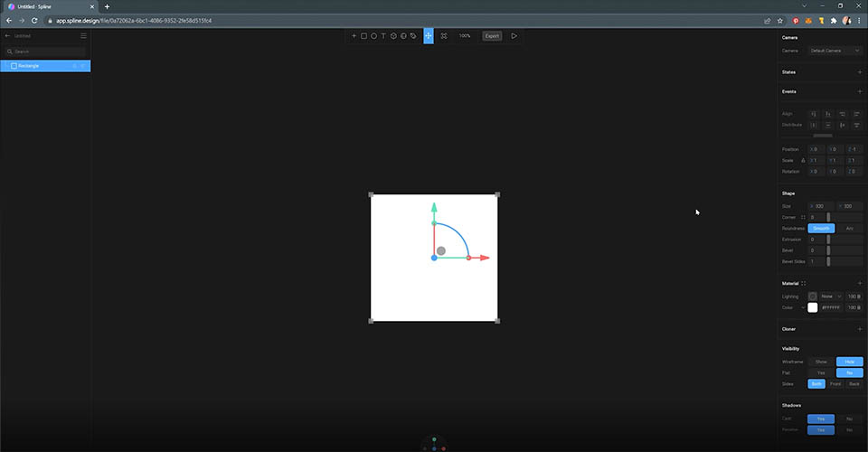The height and width of the screenshot is (452, 868).
Task: Click the Bevel Sides slider handle
Action: (x=828, y=261)
